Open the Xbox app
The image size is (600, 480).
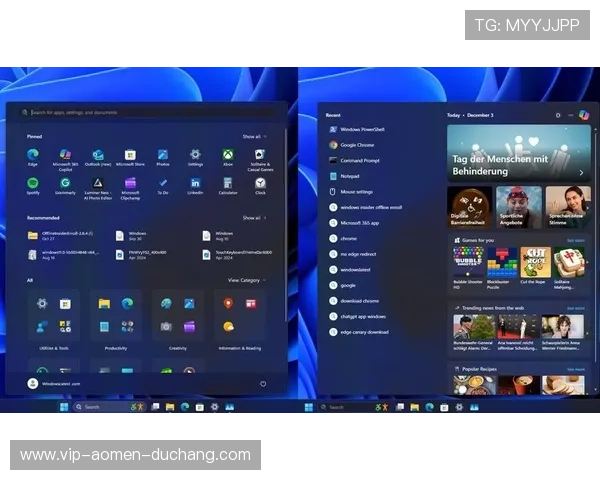(228, 156)
